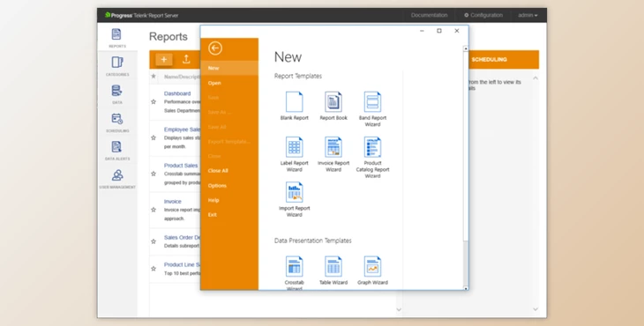Select Options in the orange file menu
644x326 pixels.
(229, 185)
